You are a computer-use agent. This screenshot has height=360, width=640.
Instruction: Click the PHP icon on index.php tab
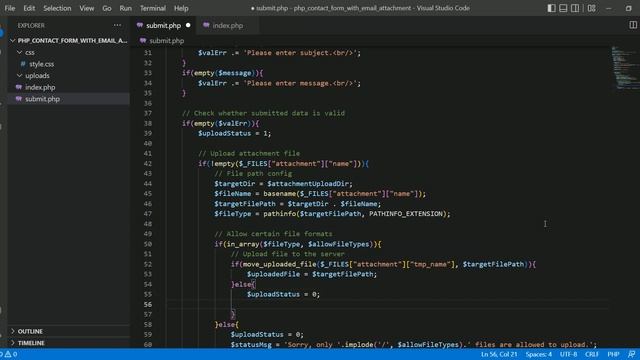(x=206, y=25)
